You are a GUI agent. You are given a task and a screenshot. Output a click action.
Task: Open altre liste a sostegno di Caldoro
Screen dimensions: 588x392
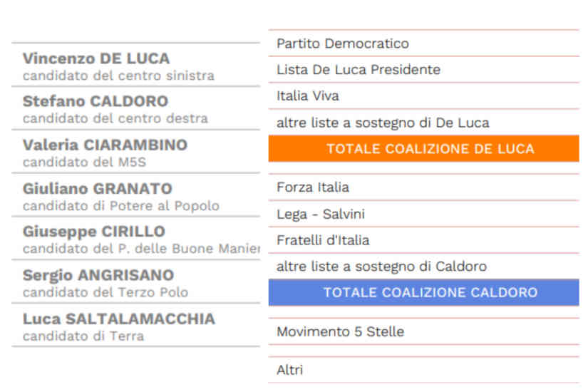pos(424,267)
